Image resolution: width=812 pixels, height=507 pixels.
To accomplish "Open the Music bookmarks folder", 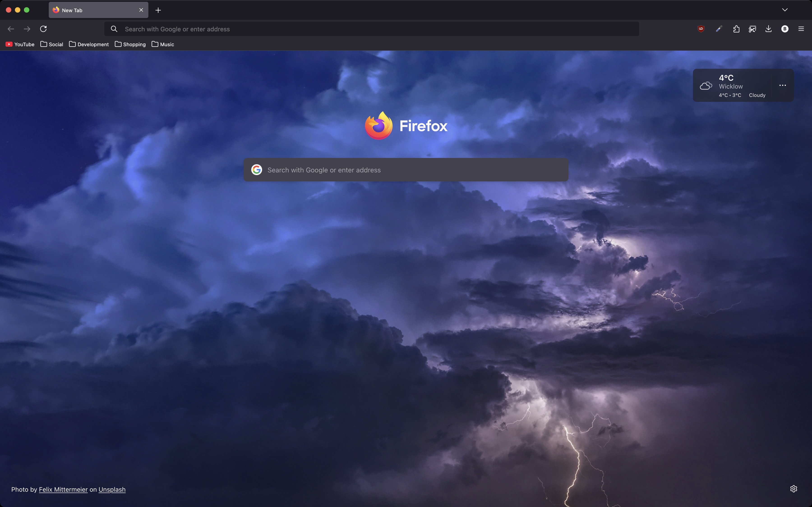I will click(x=163, y=44).
